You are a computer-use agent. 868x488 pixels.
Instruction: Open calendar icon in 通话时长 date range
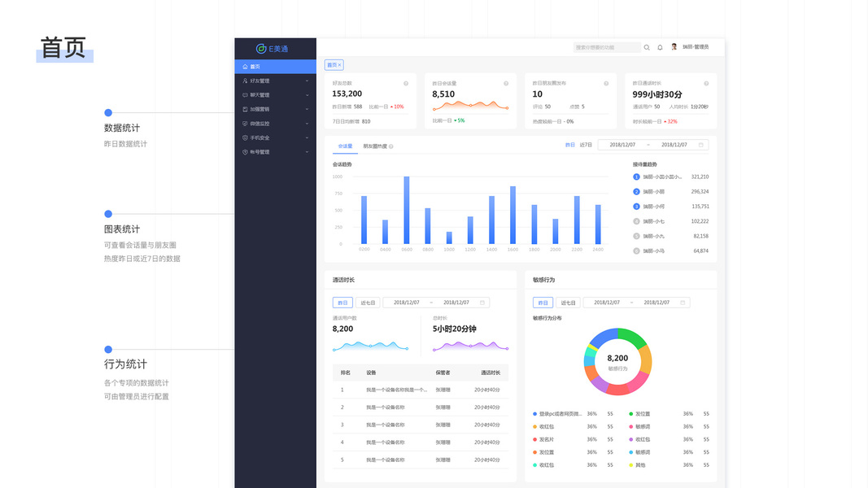482,303
